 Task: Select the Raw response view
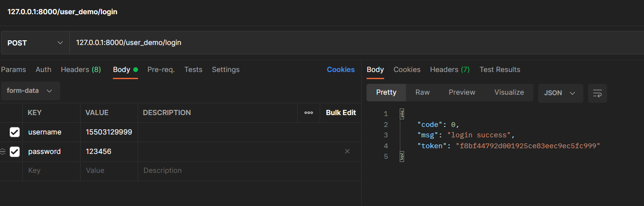(x=422, y=92)
